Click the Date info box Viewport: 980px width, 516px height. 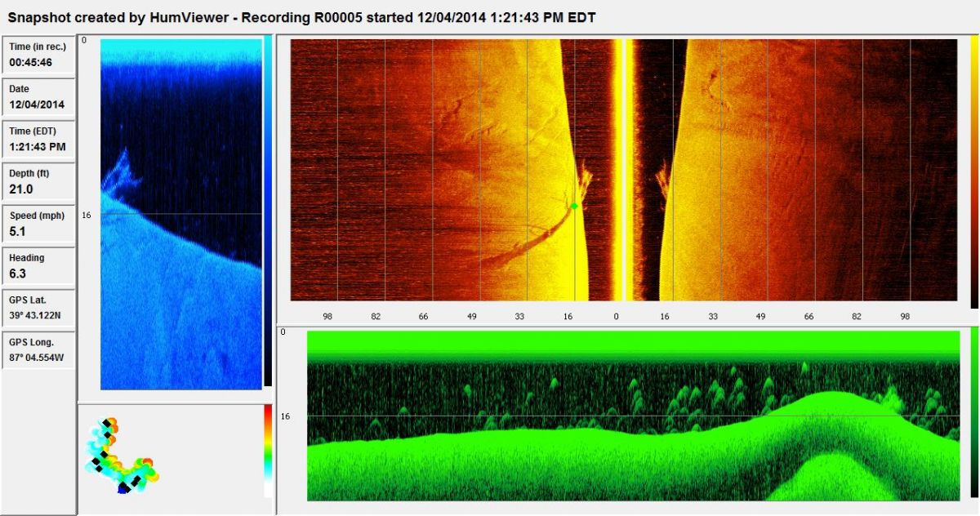pyautogui.click(x=38, y=97)
